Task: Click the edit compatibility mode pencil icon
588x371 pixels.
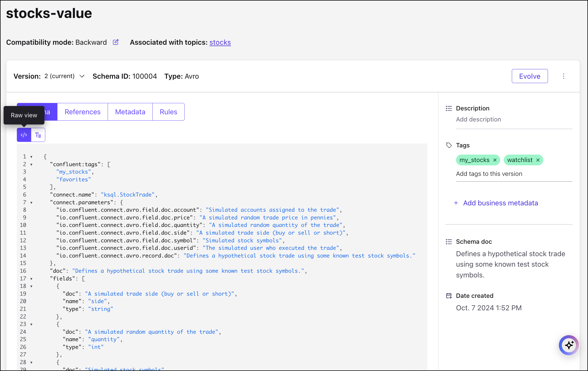Action: [116, 42]
